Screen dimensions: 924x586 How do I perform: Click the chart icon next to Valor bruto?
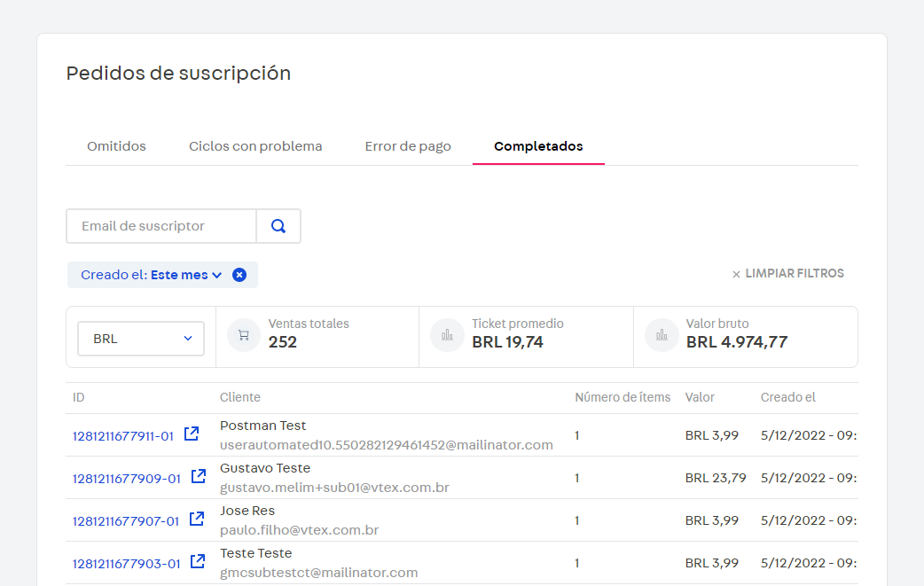click(662, 334)
